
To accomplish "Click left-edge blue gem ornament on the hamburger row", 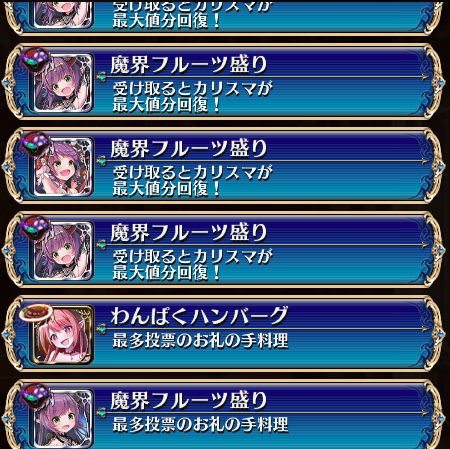I will click(x=6, y=334).
